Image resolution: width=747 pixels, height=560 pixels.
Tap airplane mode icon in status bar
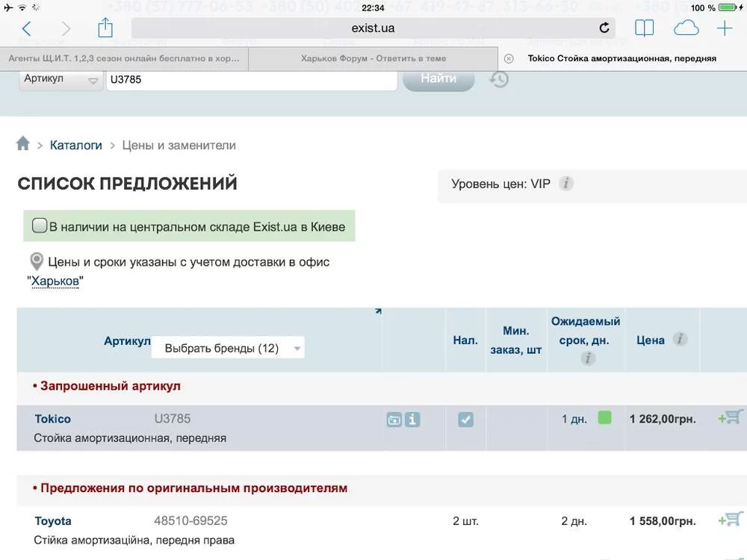[x=8, y=7]
